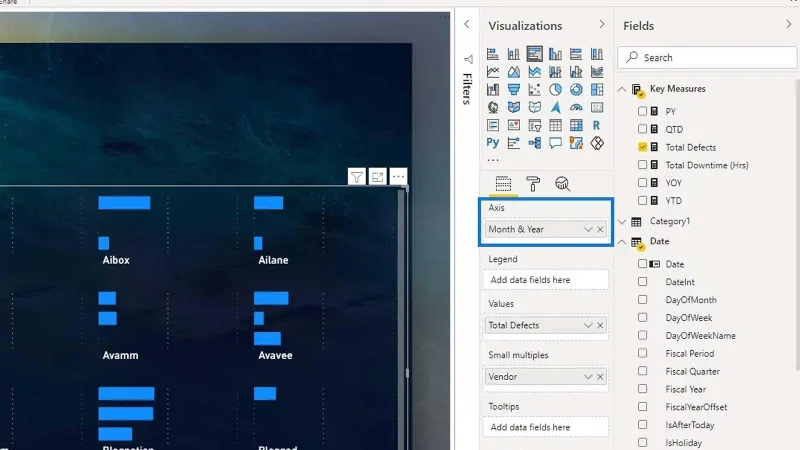Switch to the Analytics magnifier tab
800x450 pixels.
point(562,184)
